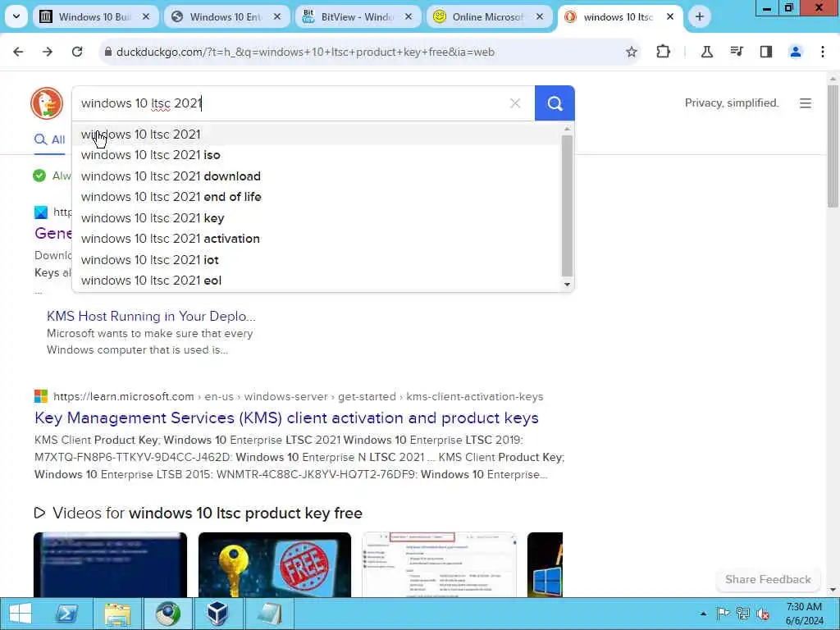The height and width of the screenshot is (630, 840).
Task: Open the browser extensions puzzle icon
Action: point(663,52)
